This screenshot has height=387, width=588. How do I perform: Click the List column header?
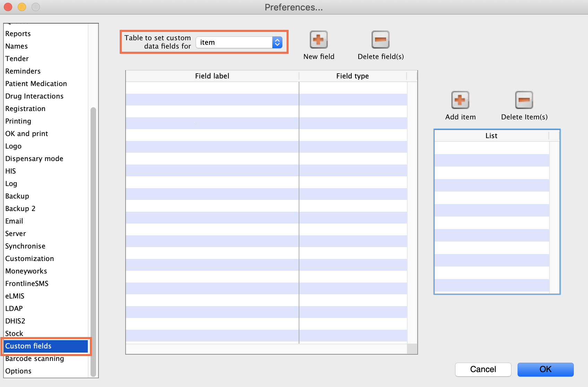(x=491, y=136)
